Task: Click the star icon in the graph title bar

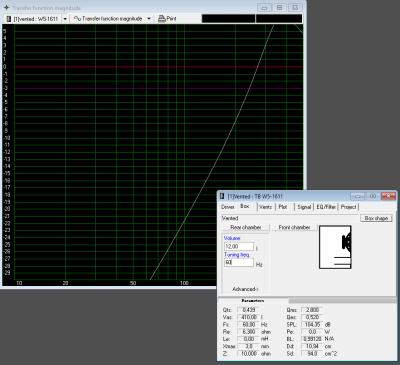Action: pyautogui.click(x=6, y=7)
